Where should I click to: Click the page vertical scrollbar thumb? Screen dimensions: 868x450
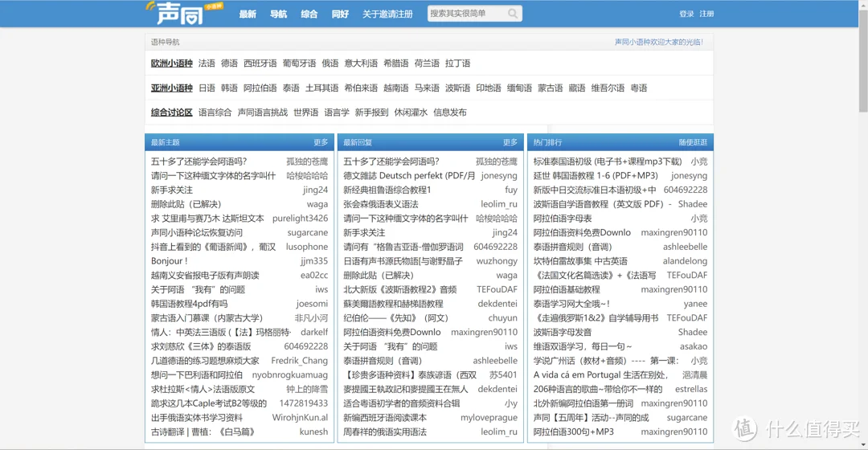click(x=863, y=59)
